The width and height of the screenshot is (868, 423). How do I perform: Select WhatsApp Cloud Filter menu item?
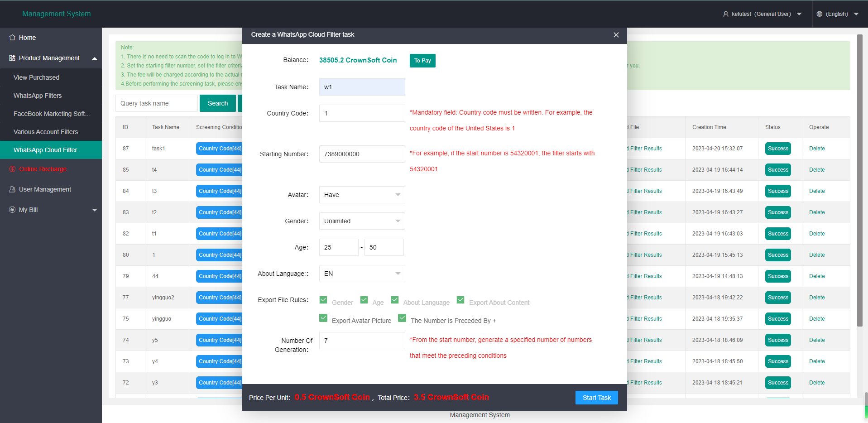pos(51,150)
